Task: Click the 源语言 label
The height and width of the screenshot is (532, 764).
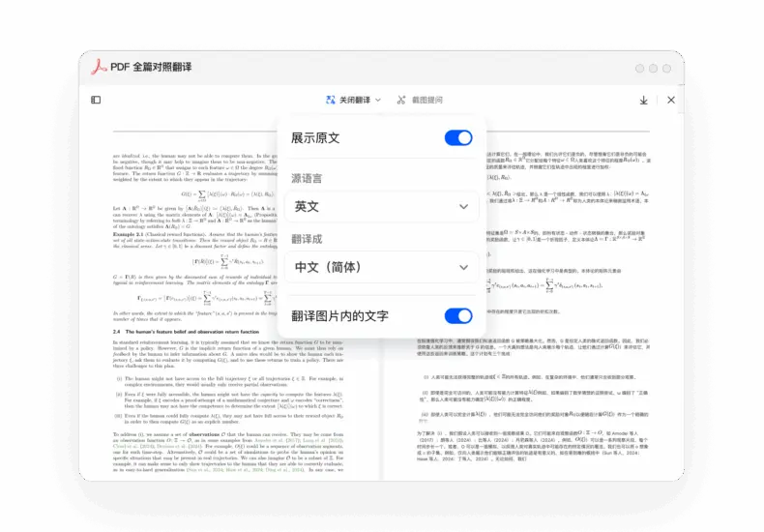Action: pos(307,178)
